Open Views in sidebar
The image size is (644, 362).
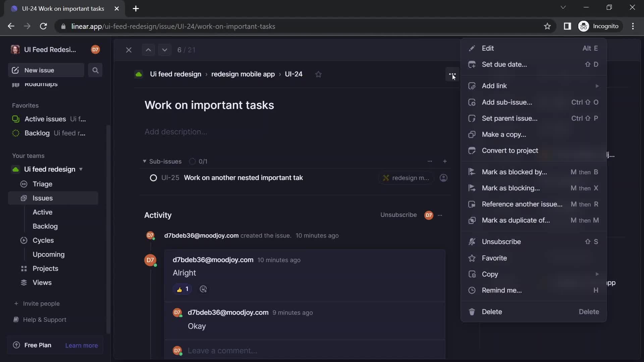tap(53, 283)
